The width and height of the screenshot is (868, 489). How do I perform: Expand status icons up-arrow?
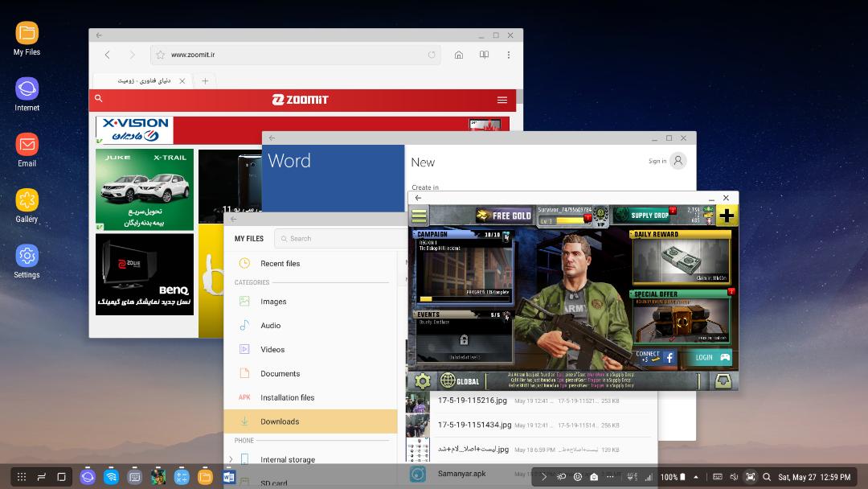point(696,477)
